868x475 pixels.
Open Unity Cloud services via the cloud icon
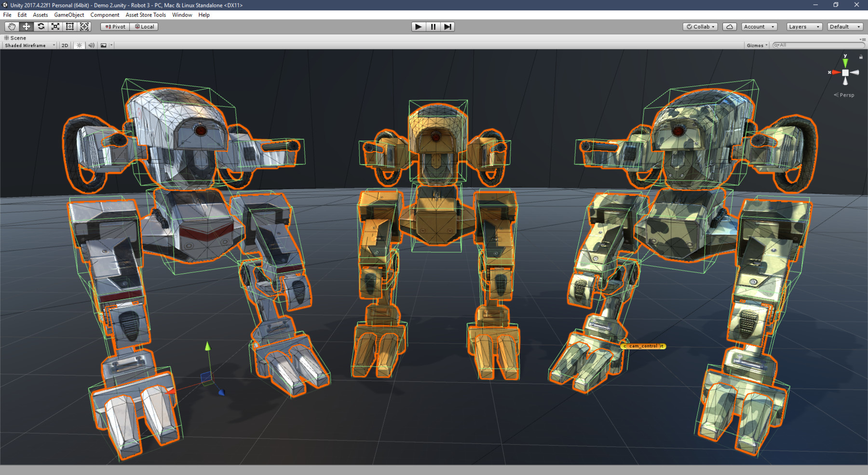coord(729,27)
